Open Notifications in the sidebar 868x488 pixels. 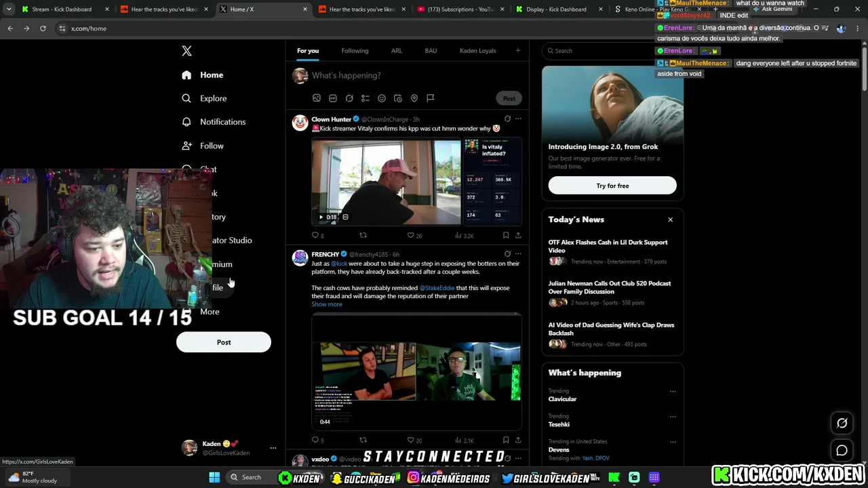point(214,122)
